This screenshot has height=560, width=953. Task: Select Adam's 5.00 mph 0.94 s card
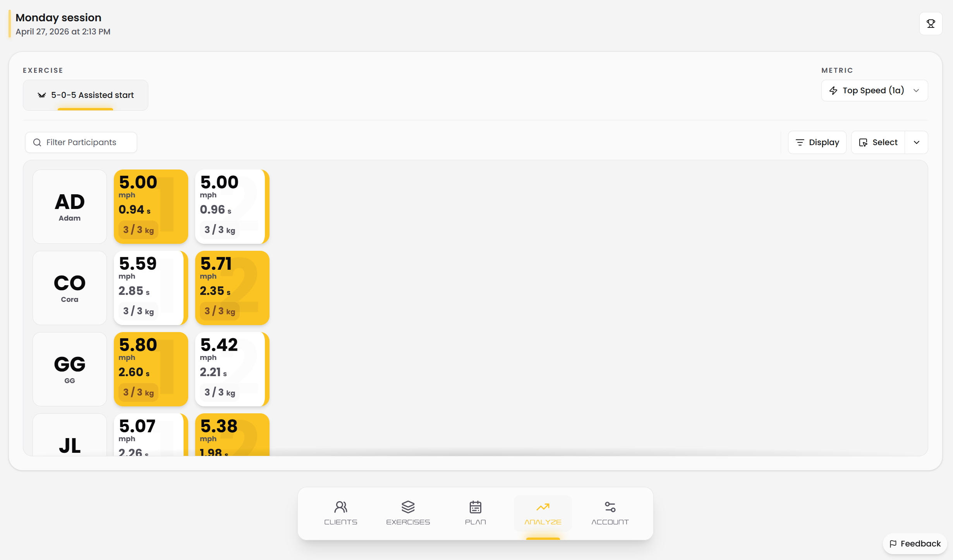[151, 207]
